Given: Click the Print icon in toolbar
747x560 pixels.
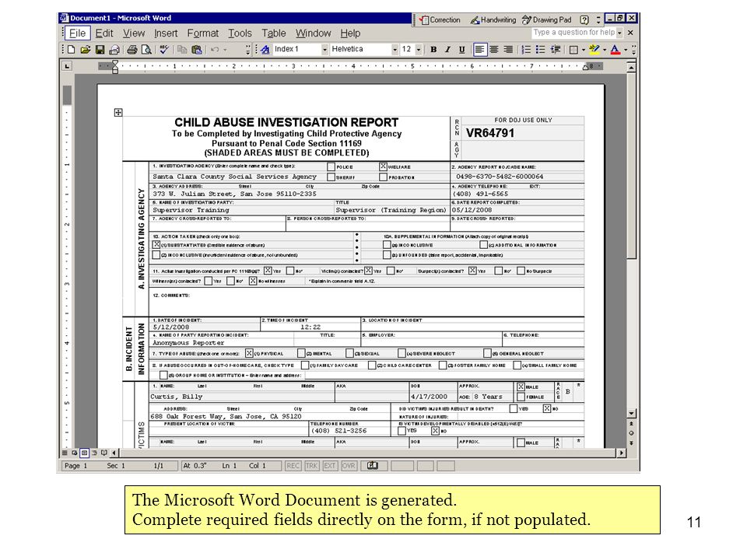Looking at the screenshot, I should 132,50.
